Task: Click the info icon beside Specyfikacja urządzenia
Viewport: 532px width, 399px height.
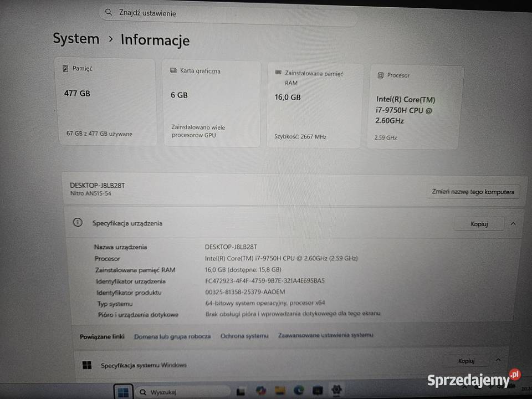Action: pyautogui.click(x=78, y=223)
